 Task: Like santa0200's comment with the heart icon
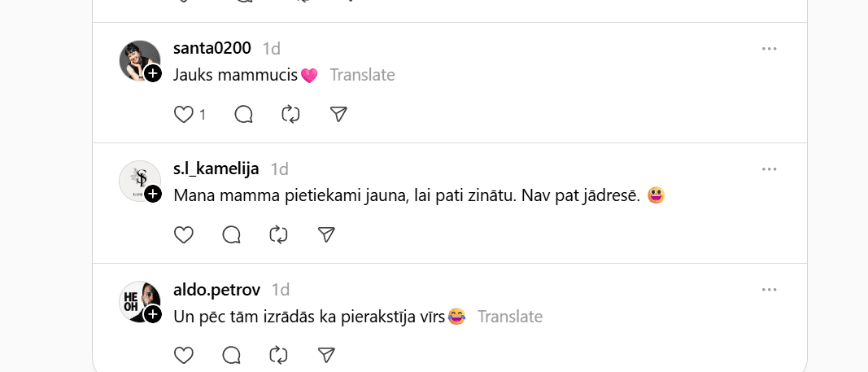click(185, 115)
